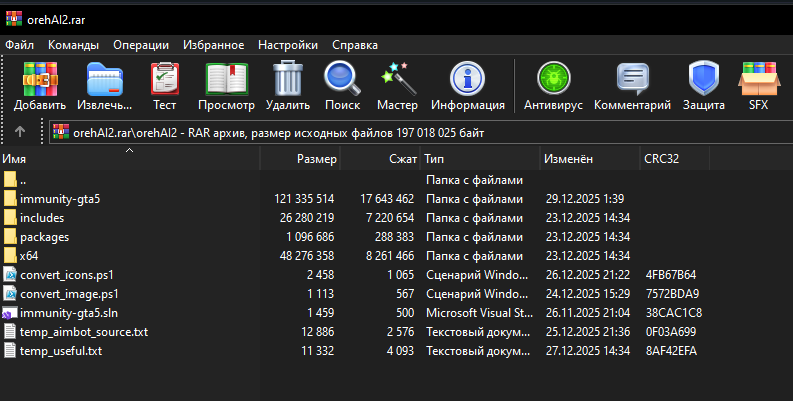Launch the Мастер (Wizard) wand icon
The image size is (793, 401).
point(397,78)
